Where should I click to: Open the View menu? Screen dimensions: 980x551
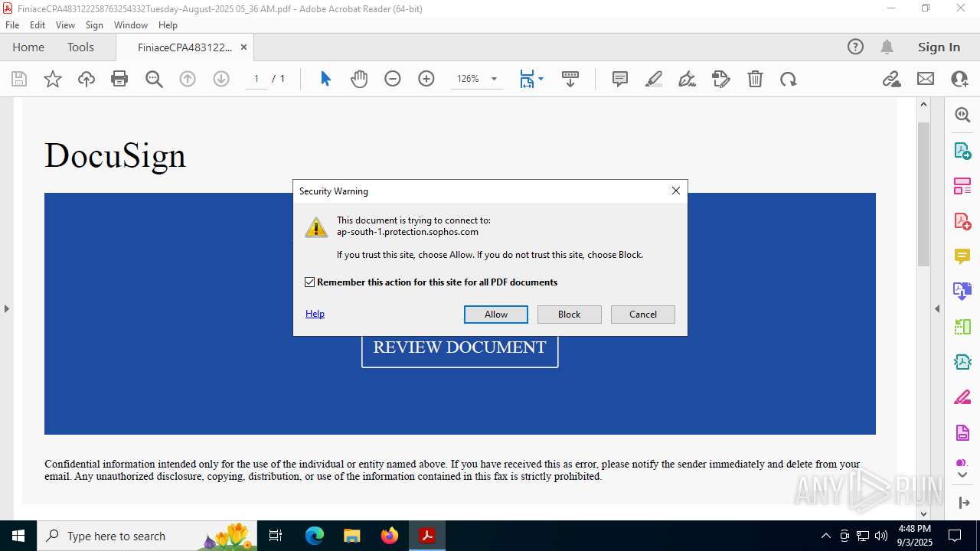(65, 25)
